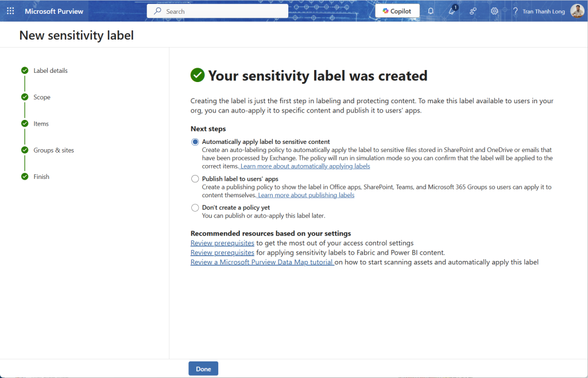The width and height of the screenshot is (588, 378).
Task: Go to the Scope step
Action: (x=42, y=97)
